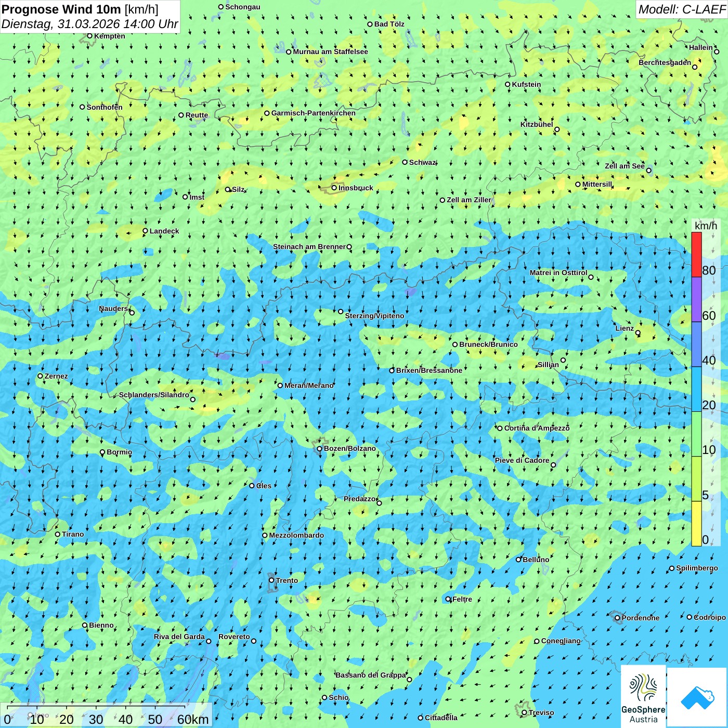Click the 'Murnau am Staffelsee' label
Image resolution: width=728 pixels, height=728 pixels.
point(330,51)
